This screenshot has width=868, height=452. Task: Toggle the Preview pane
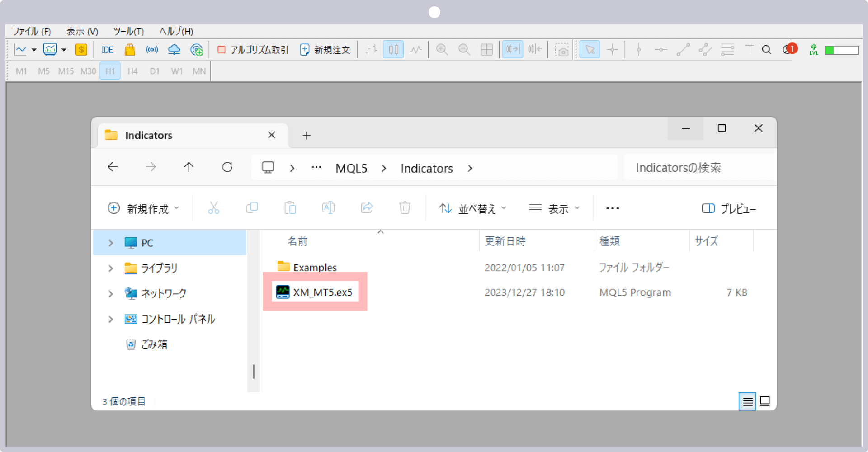729,208
